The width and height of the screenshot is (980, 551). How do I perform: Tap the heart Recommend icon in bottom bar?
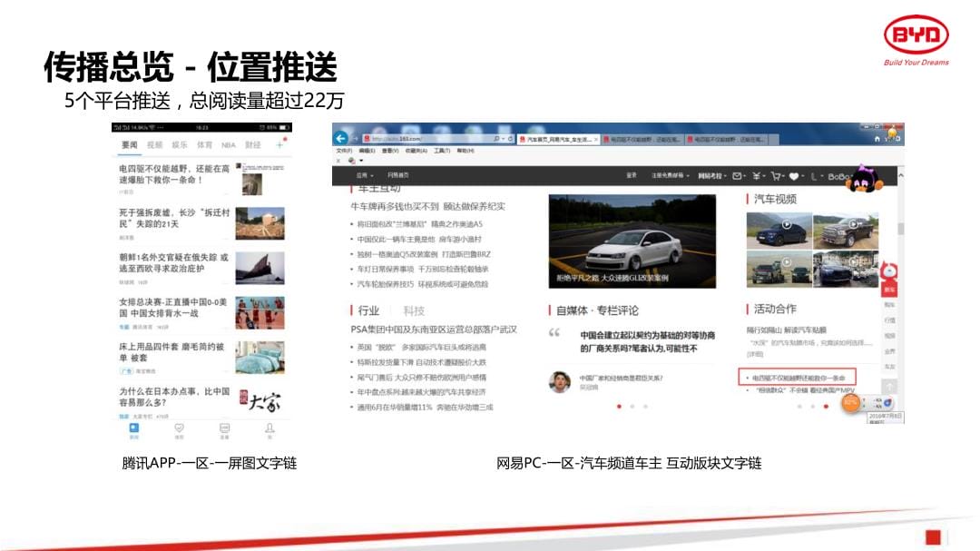click(x=179, y=429)
